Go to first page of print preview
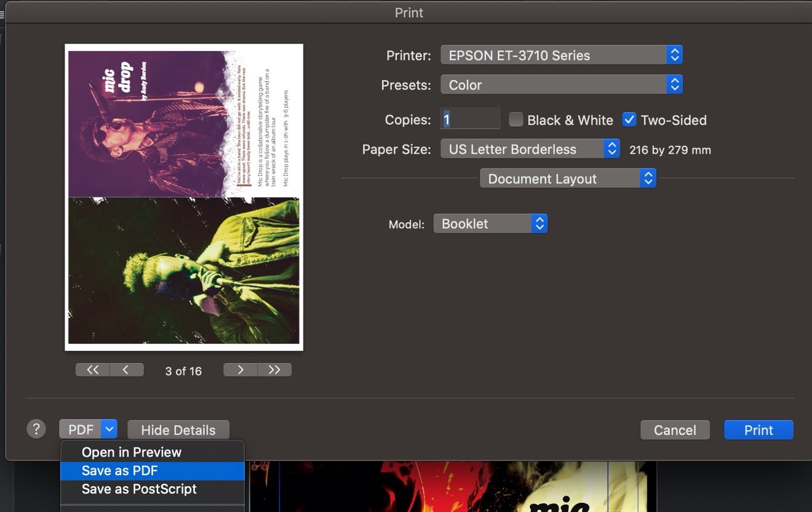This screenshot has height=512, width=812. [x=92, y=369]
